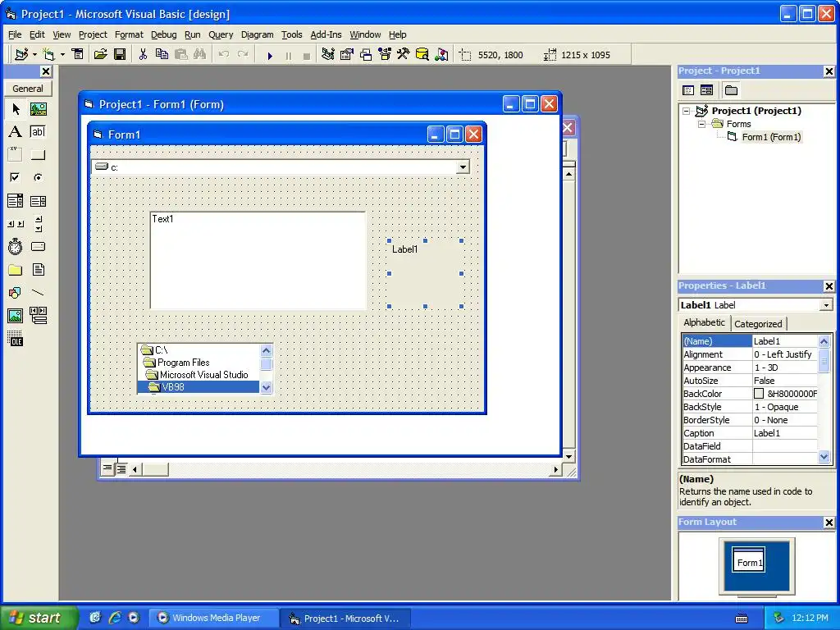Select the Data control tool
The width and height of the screenshot is (840, 630).
click(x=39, y=316)
